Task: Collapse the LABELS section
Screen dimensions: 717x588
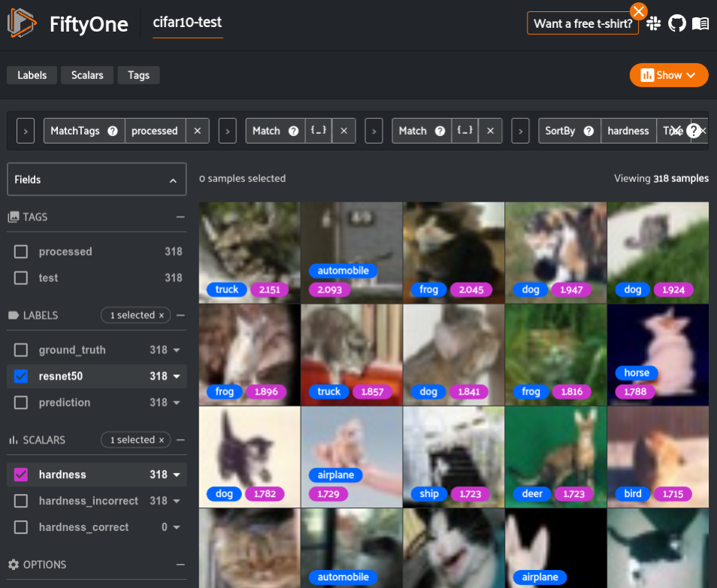Action: tap(180, 315)
